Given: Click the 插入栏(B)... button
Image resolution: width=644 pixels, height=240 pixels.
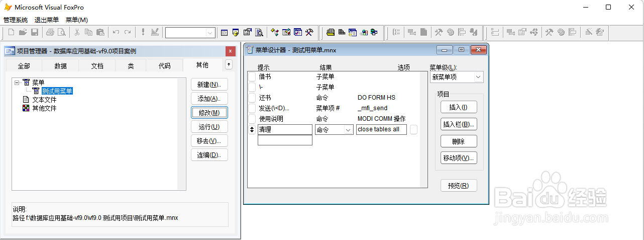Looking at the screenshot, I should coord(459,124).
